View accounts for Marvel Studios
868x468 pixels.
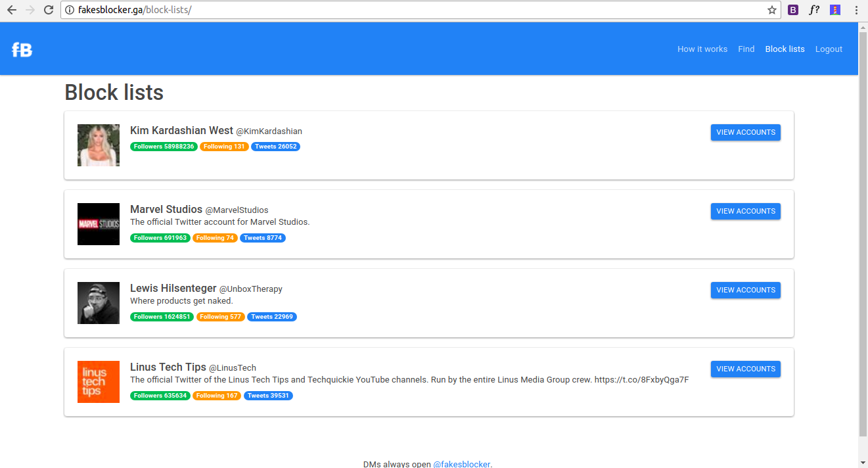point(746,211)
